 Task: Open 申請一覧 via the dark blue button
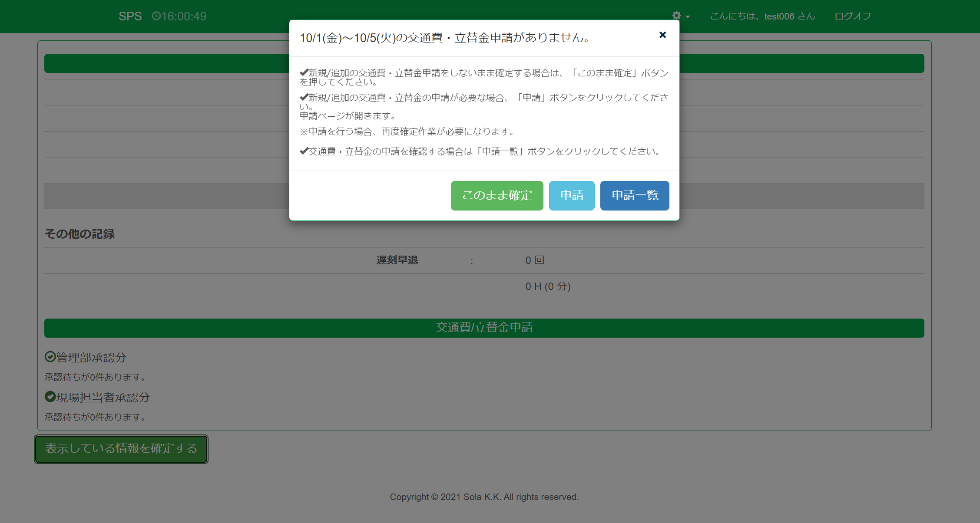634,196
